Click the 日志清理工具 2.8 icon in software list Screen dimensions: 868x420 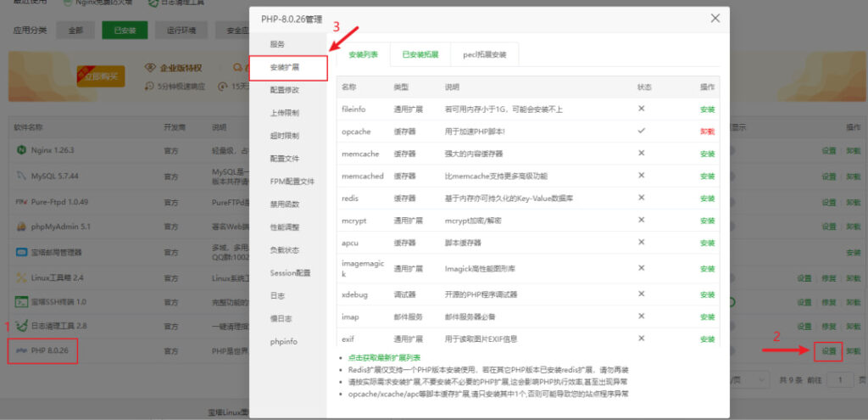[x=21, y=326]
